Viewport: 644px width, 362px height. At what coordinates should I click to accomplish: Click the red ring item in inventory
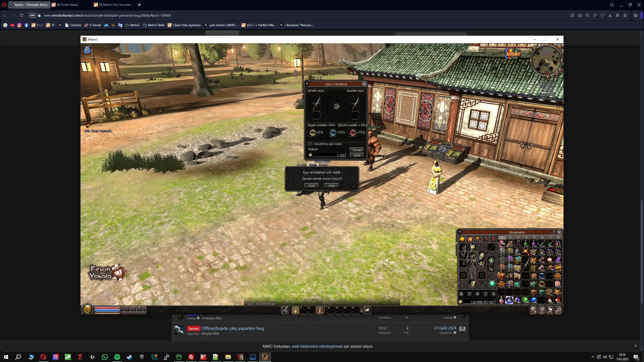pos(501,243)
